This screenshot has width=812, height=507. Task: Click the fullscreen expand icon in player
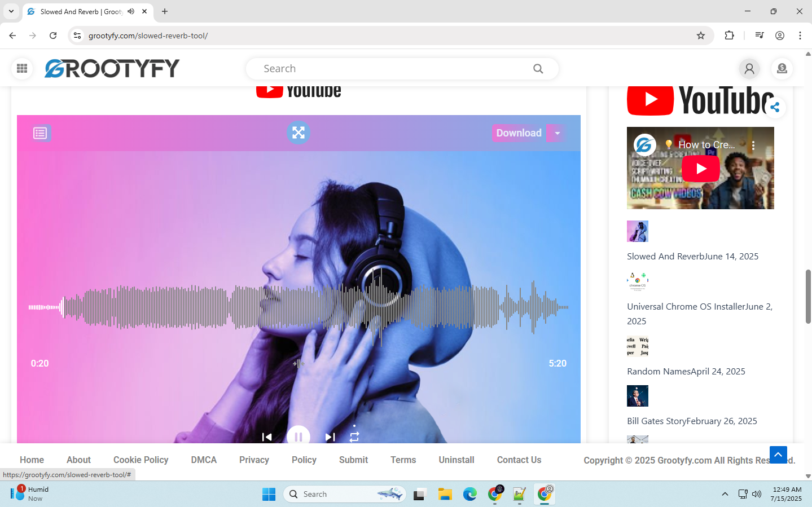pos(299,133)
